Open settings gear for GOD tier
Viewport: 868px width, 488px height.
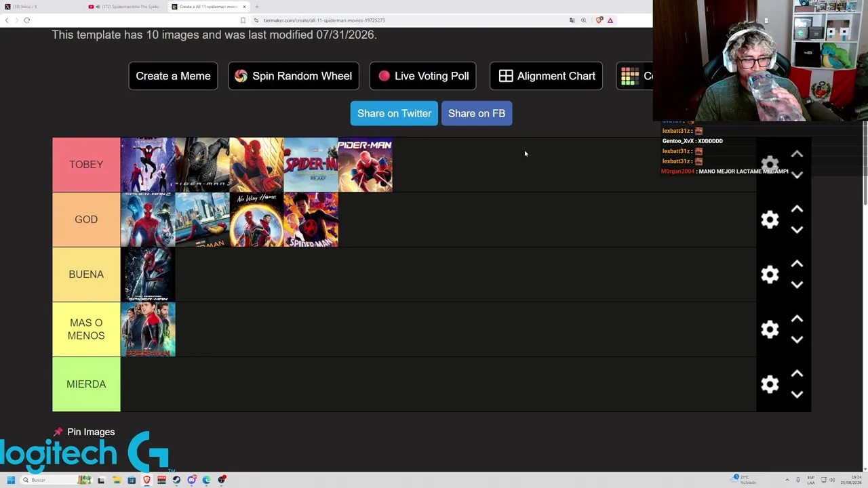(x=770, y=220)
